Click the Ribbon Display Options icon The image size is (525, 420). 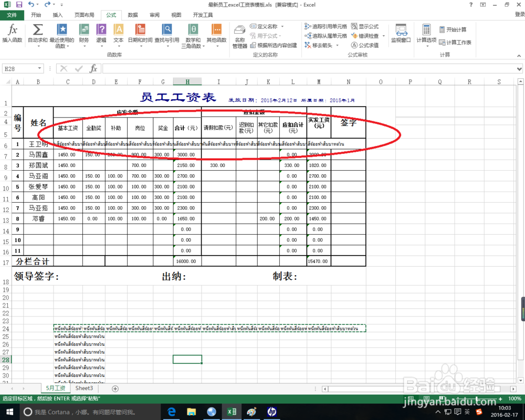483,5
